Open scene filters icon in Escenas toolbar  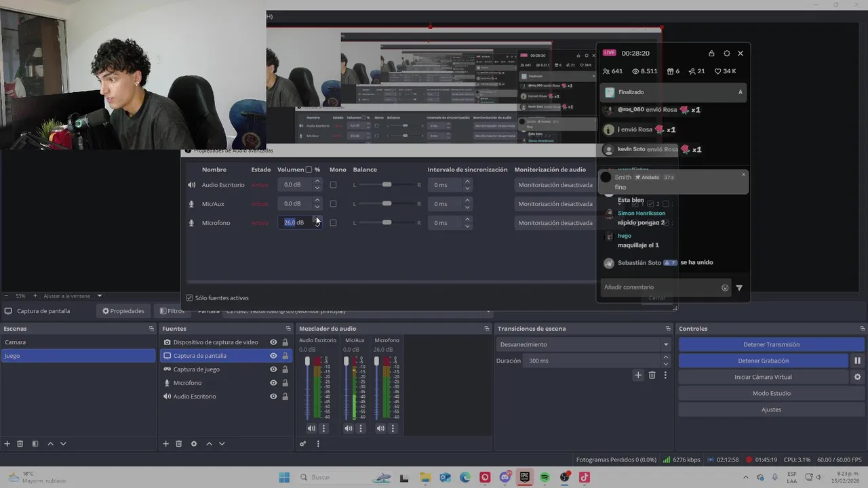(35, 444)
